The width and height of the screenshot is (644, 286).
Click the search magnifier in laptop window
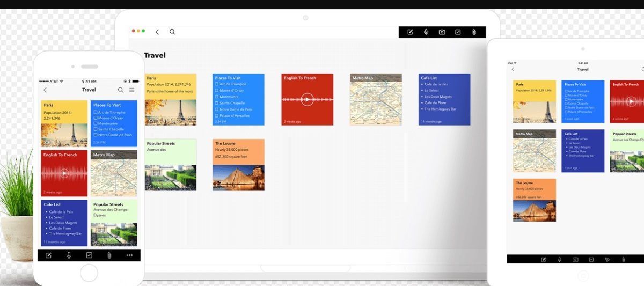tap(172, 32)
